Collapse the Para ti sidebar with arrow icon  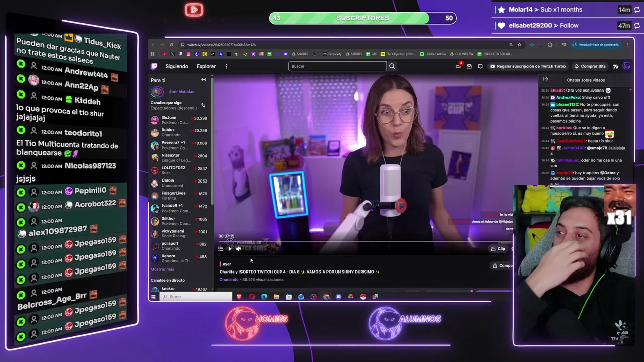204,80
